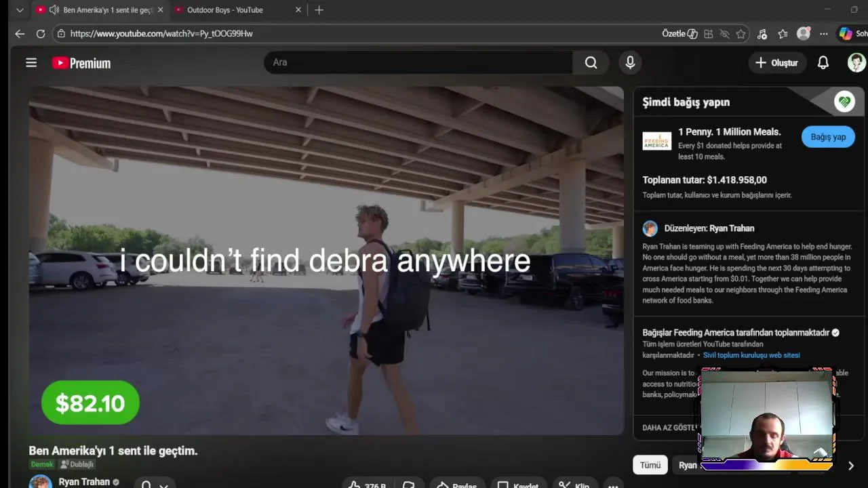
Task: Click the webcam overlay thumbnail
Action: pos(766,419)
